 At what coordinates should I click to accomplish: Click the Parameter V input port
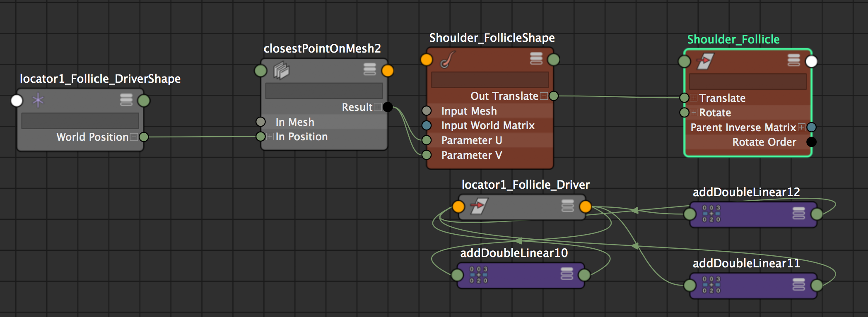click(x=427, y=155)
